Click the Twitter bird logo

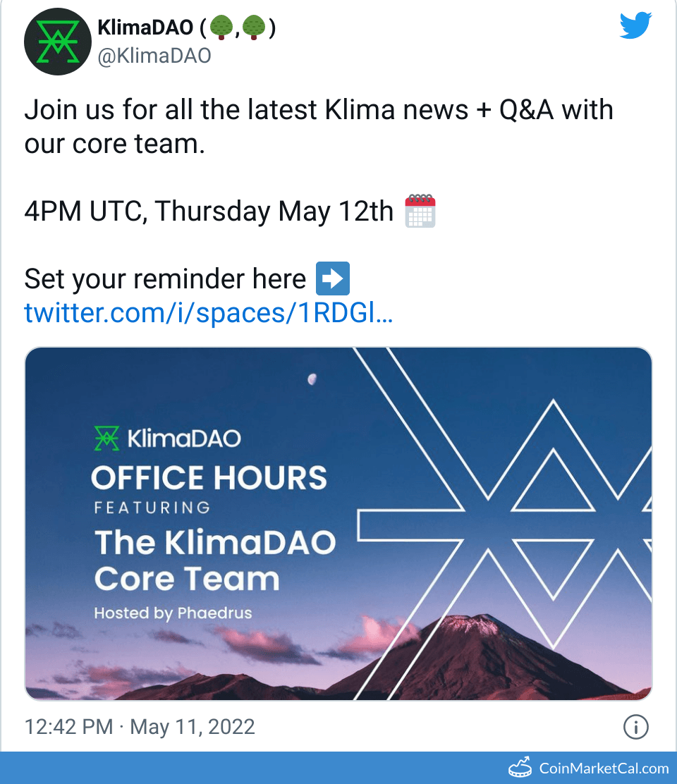636,26
